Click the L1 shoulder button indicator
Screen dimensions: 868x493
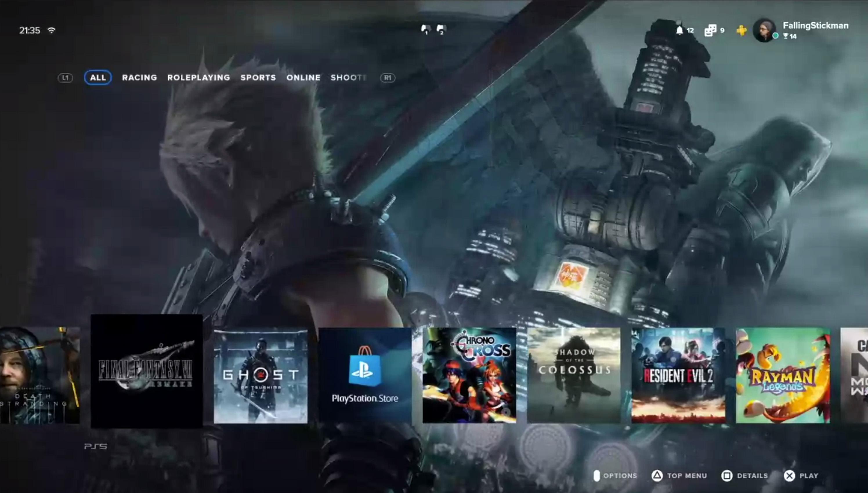(65, 78)
